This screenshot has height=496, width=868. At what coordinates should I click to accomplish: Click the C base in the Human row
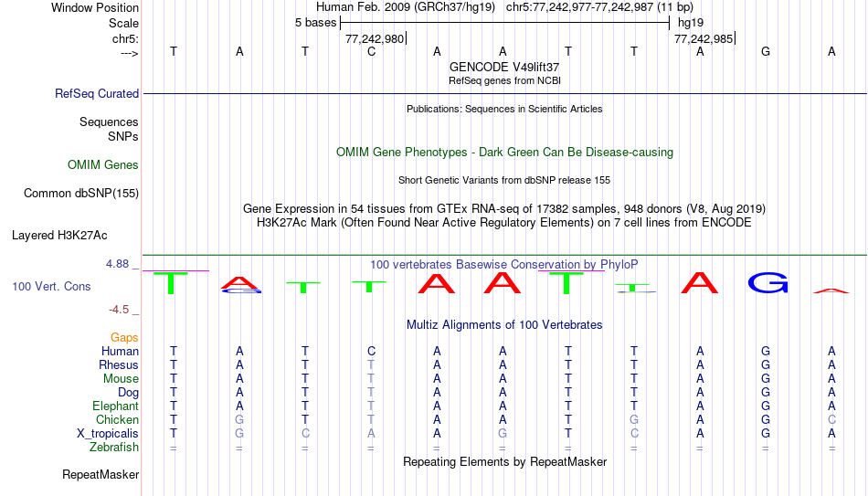click(x=371, y=351)
